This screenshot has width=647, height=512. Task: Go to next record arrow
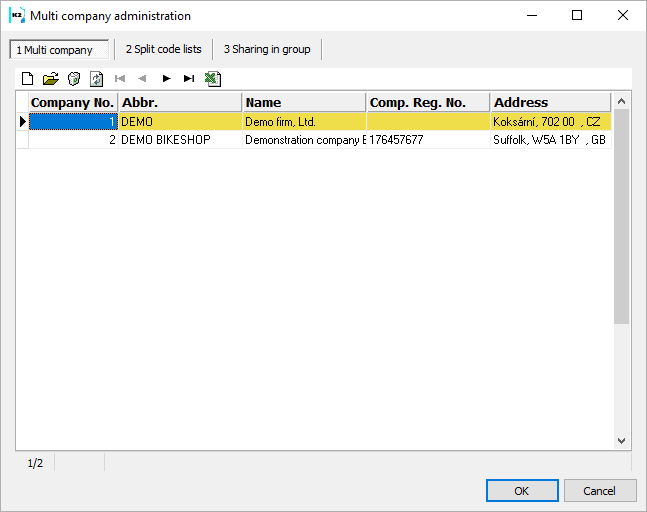coord(166,78)
